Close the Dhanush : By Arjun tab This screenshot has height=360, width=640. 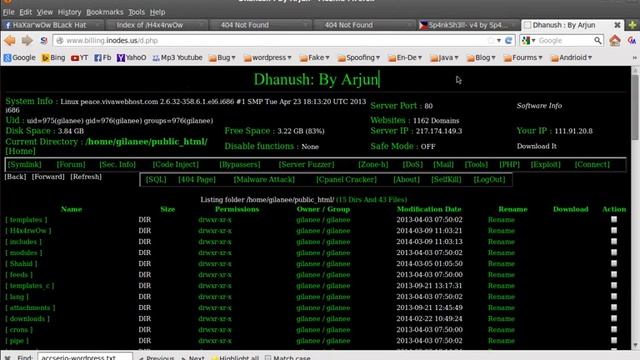click(x=617, y=25)
